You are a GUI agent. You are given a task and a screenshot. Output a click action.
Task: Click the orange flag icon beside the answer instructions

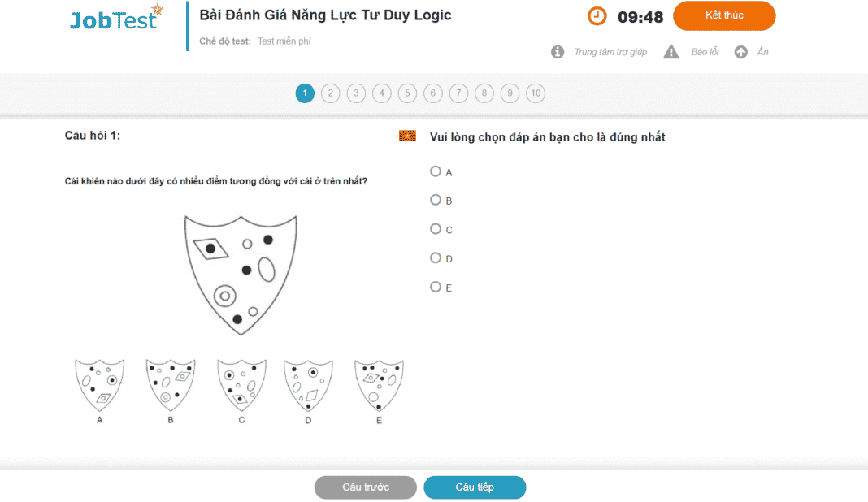click(x=406, y=136)
